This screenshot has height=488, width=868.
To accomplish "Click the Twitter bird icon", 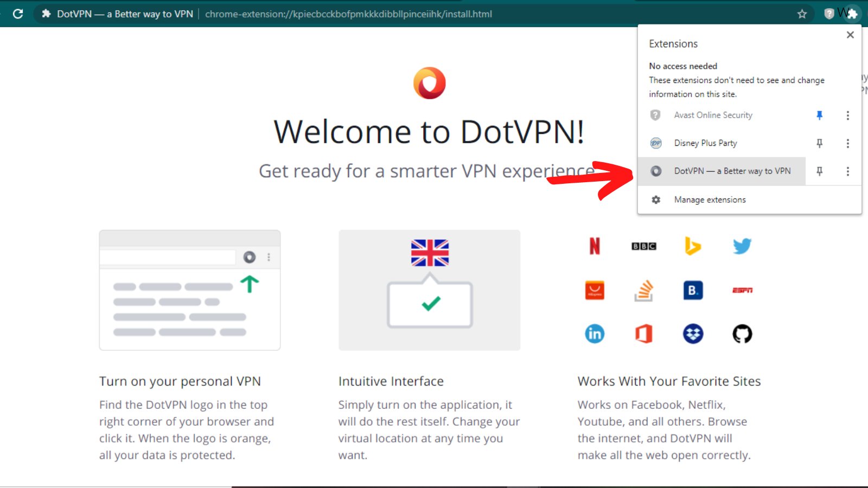I will tap(742, 246).
